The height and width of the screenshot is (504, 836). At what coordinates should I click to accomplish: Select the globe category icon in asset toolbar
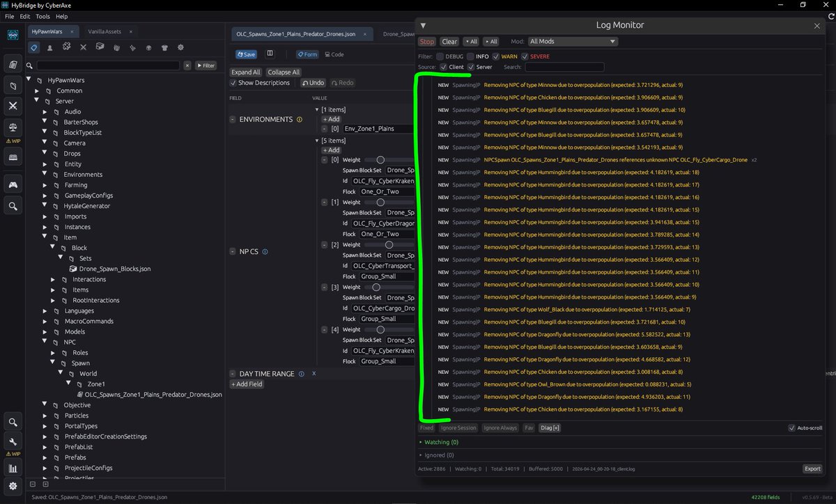148,48
